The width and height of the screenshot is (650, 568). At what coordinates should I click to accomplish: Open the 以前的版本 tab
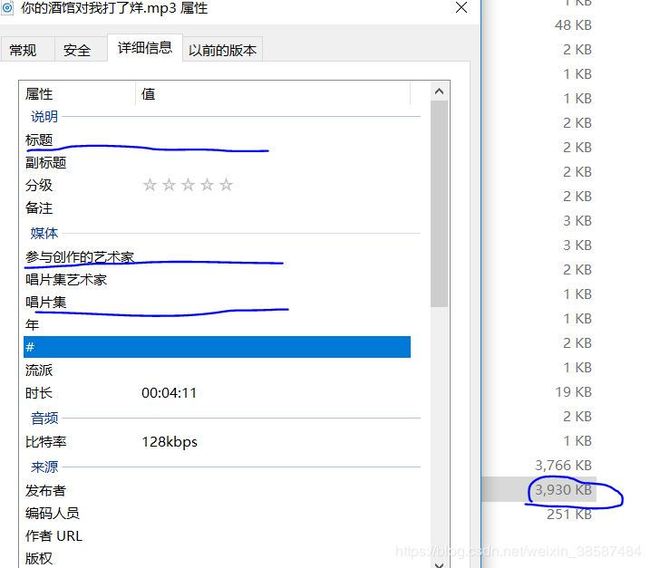pos(223,50)
